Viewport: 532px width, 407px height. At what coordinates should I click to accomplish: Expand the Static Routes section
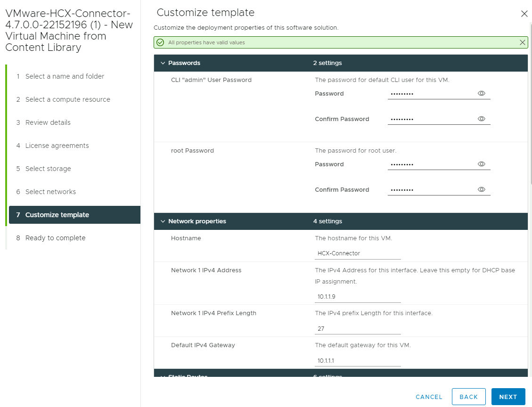point(163,376)
